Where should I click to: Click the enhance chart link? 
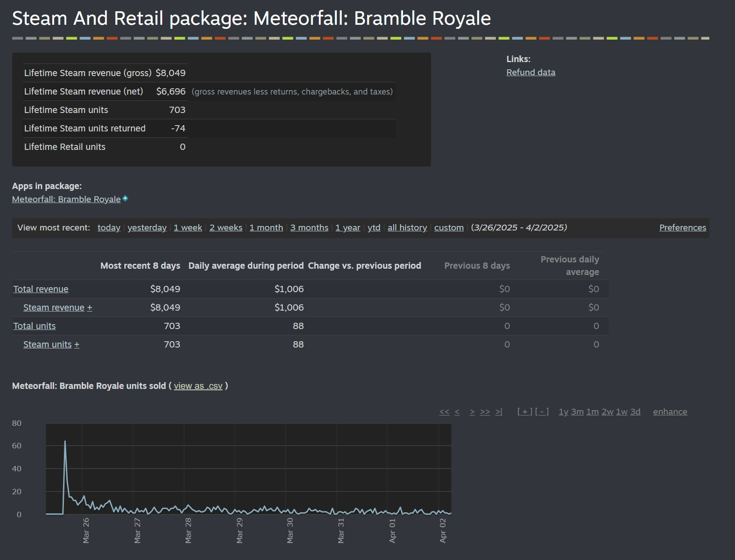pyautogui.click(x=670, y=411)
